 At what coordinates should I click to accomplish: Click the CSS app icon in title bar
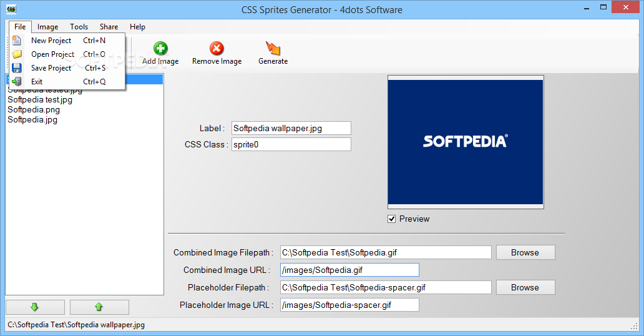click(x=11, y=9)
